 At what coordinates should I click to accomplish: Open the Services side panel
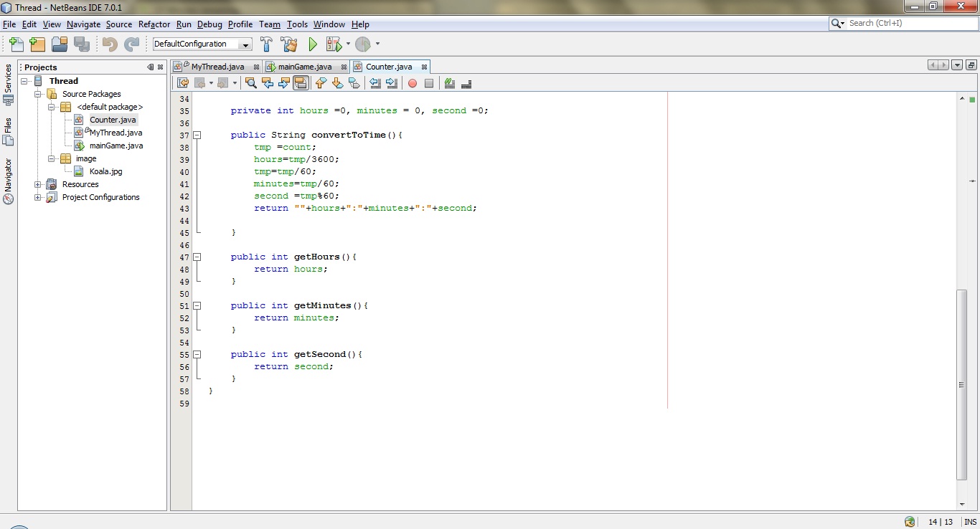pos(9,84)
